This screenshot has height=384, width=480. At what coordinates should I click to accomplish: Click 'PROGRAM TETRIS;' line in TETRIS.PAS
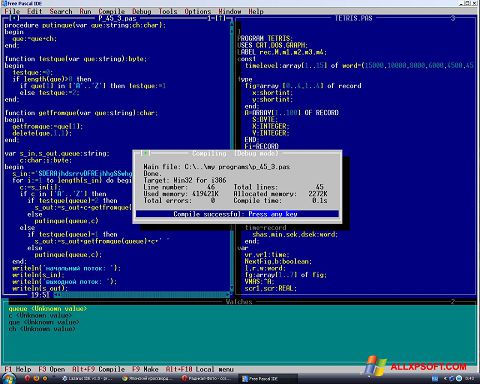[x=265, y=39]
